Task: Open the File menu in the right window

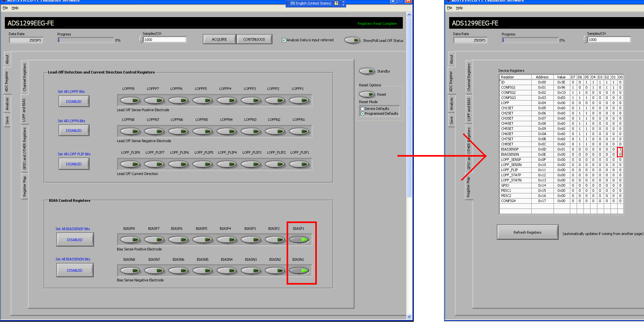Action: coord(450,8)
